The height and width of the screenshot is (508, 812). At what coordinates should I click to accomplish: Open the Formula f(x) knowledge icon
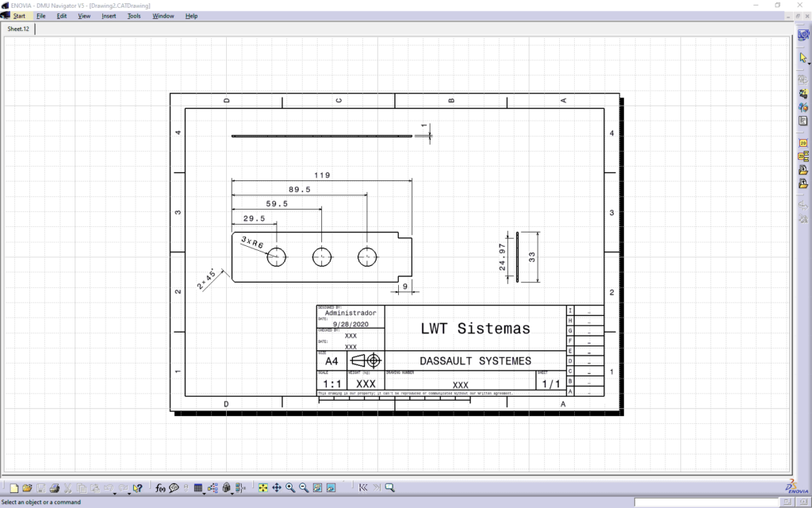pyautogui.click(x=159, y=487)
